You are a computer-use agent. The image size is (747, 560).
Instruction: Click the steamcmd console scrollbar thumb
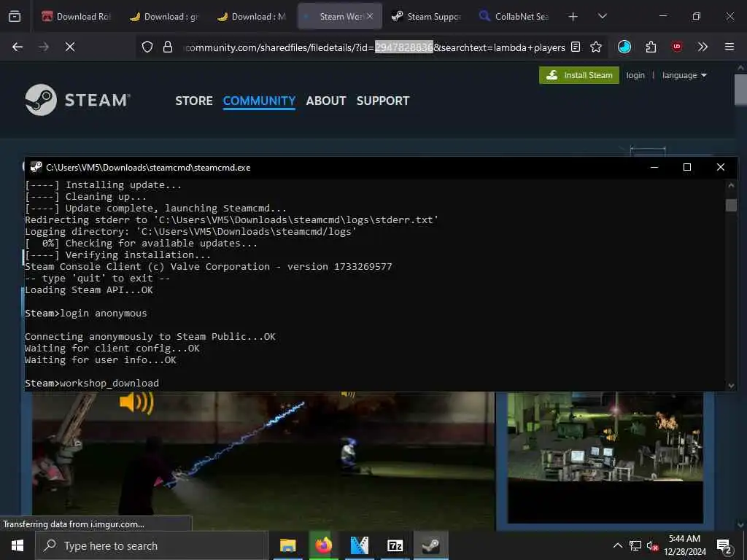point(731,205)
